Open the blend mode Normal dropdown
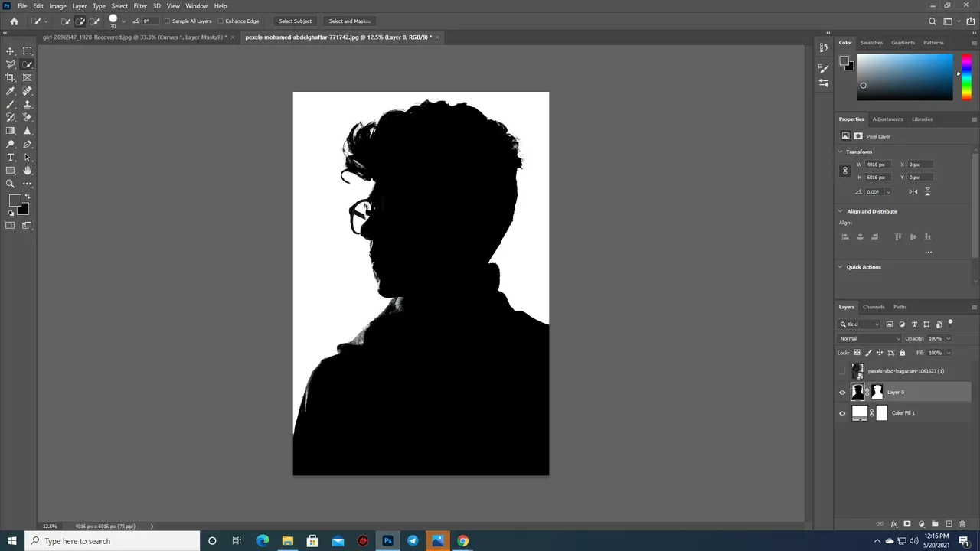The width and height of the screenshot is (980, 551). [x=870, y=338]
